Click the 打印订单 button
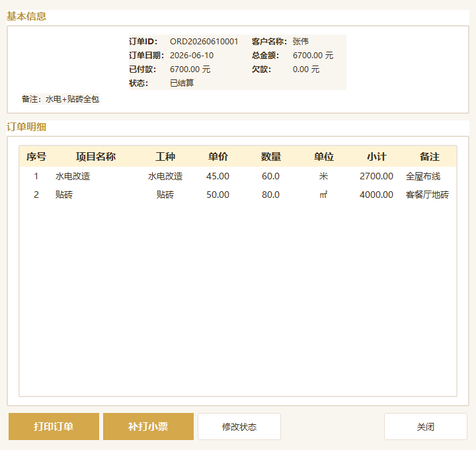Screen dimensions: 476x450 (x=54, y=426)
